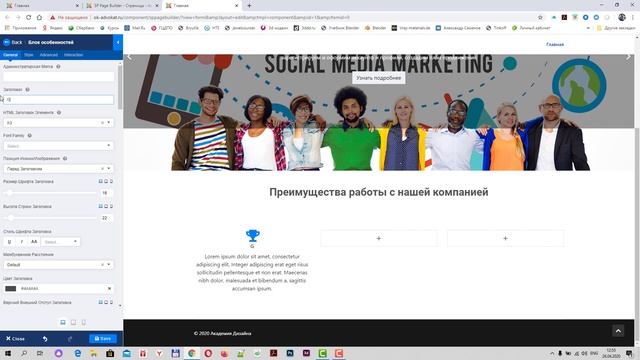Add addon in right empty column

tap(505, 238)
